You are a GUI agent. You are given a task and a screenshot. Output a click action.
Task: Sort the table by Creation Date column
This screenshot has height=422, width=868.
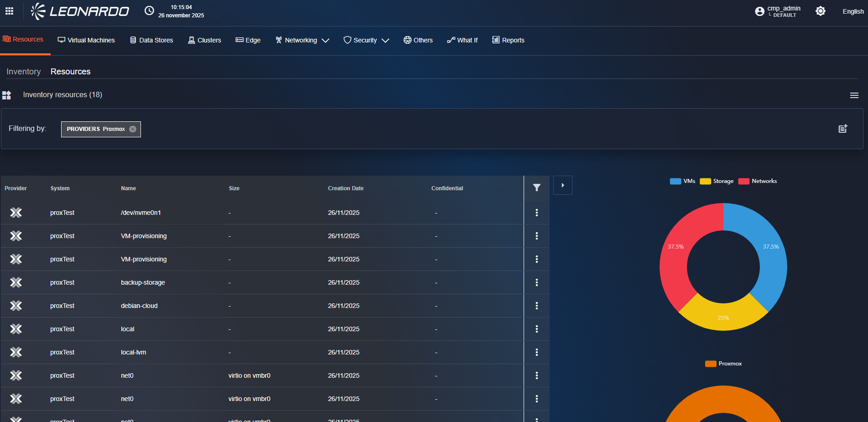click(x=345, y=188)
